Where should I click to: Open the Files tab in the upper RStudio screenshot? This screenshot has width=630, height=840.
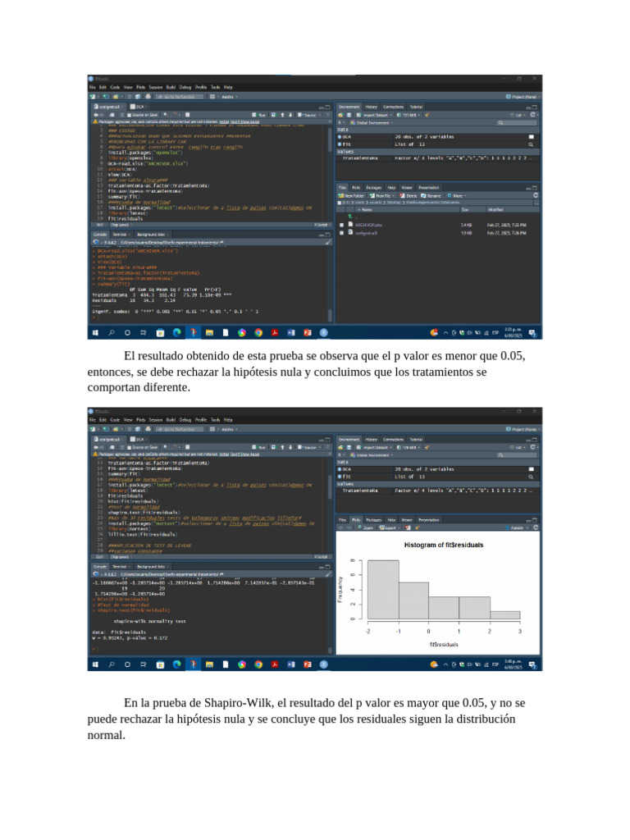pos(342,188)
